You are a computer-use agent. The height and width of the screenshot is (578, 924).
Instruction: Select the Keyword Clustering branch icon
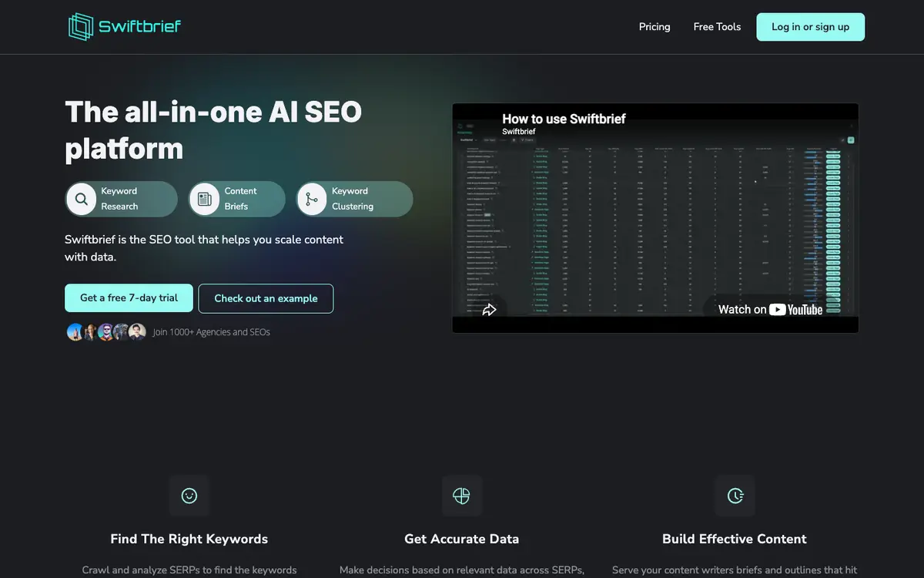click(x=312, y=199)
